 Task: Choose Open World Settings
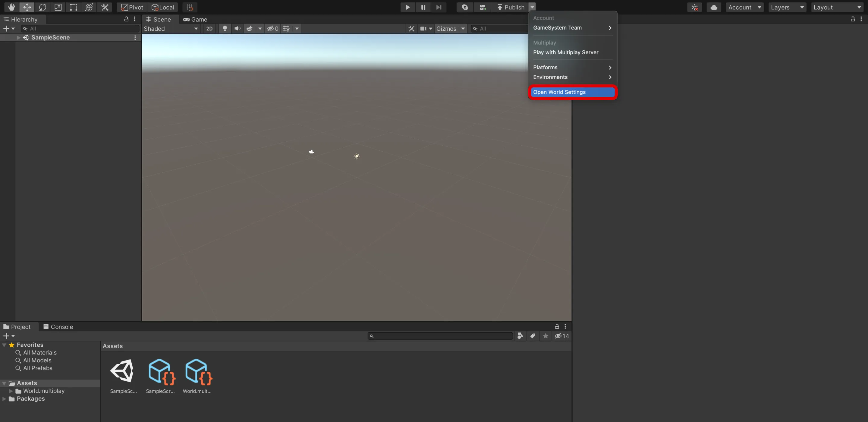pos(573,92)
